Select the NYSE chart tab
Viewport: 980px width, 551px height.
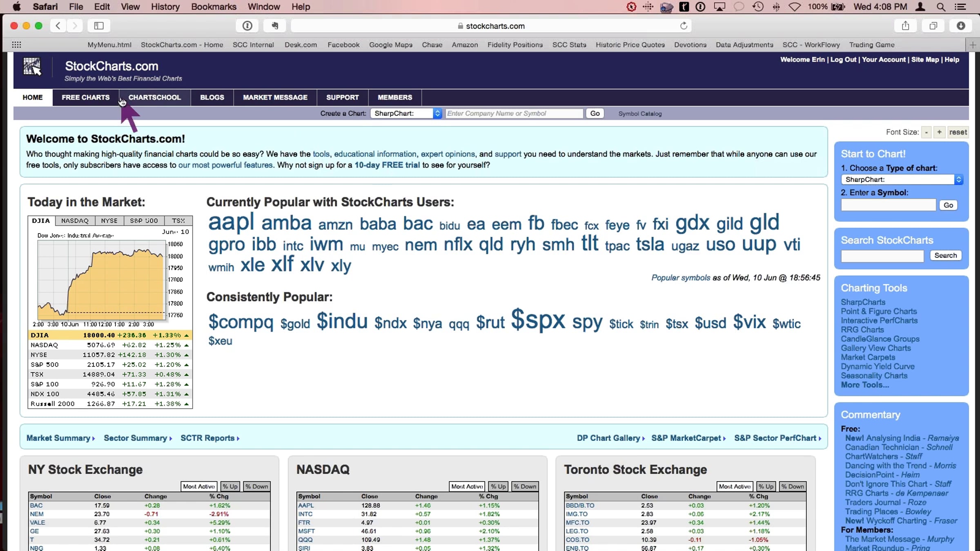point(109,221)
